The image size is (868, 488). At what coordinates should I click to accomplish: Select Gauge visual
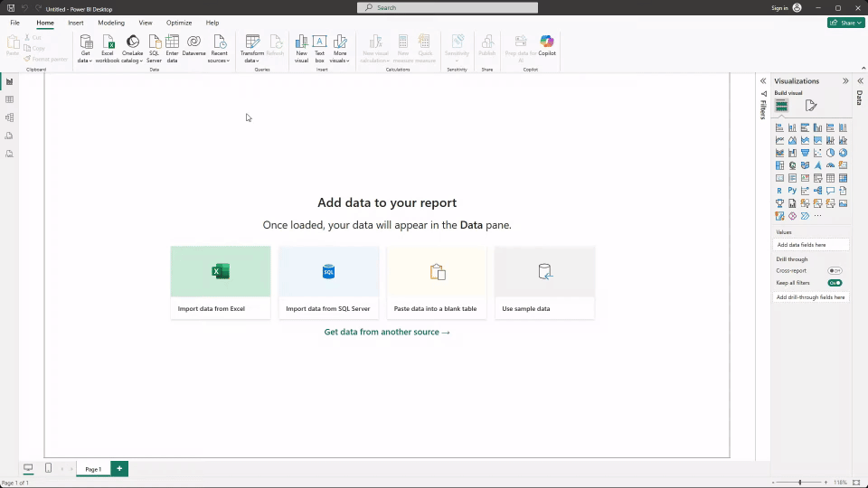tap(830, 165)
